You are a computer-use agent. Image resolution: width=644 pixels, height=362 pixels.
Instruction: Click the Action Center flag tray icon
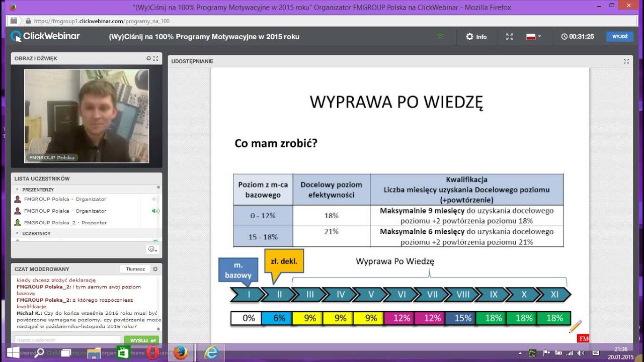tap(546, 353)
